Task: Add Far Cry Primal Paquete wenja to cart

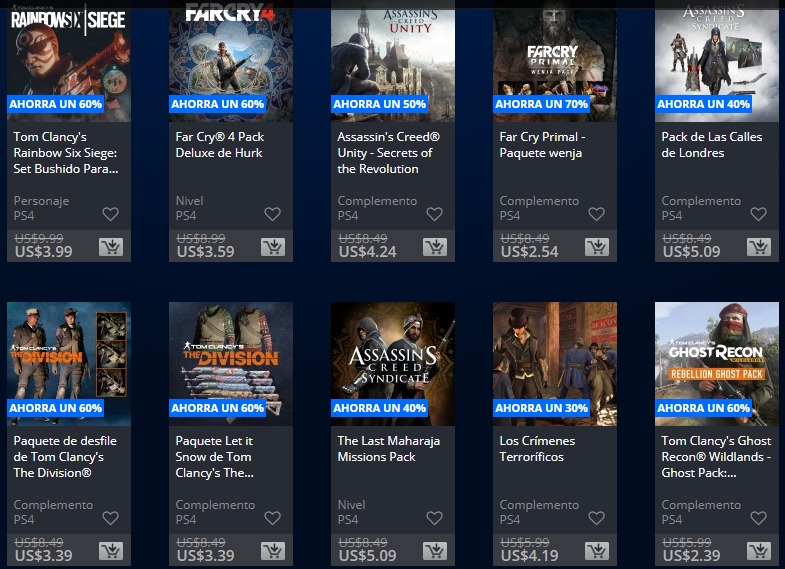Action: pos(597,247)
